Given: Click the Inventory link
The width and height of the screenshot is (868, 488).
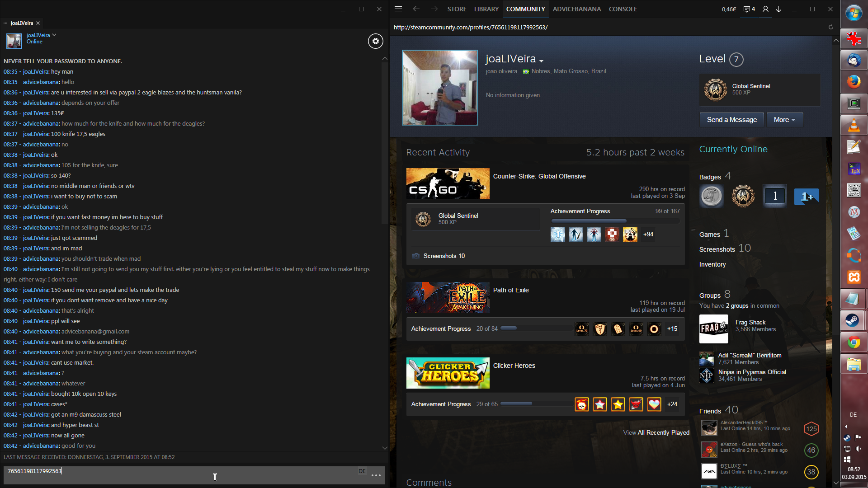Looking at the screenshot, I should [x=712, y=264].
